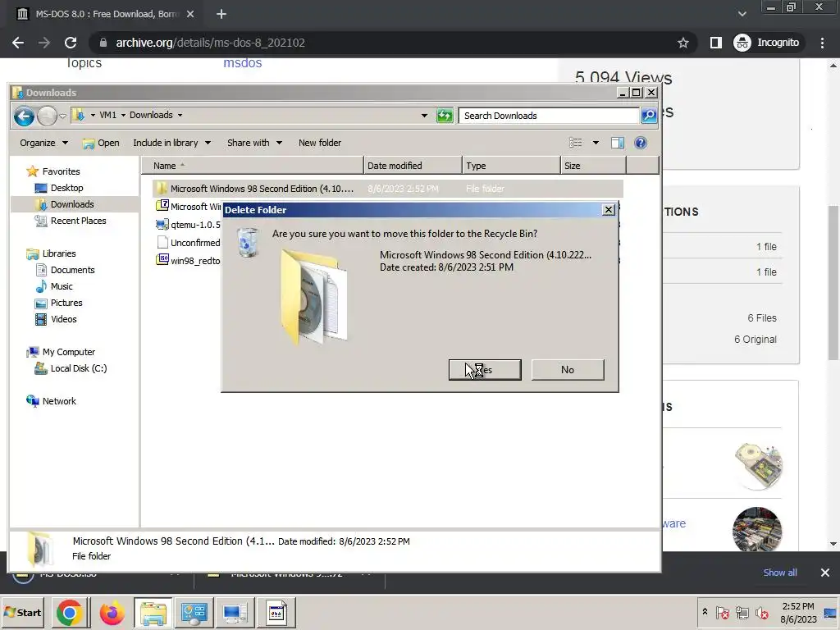Open Chrome three-dot menu
840x630 pixels.
tap(822, 43)
